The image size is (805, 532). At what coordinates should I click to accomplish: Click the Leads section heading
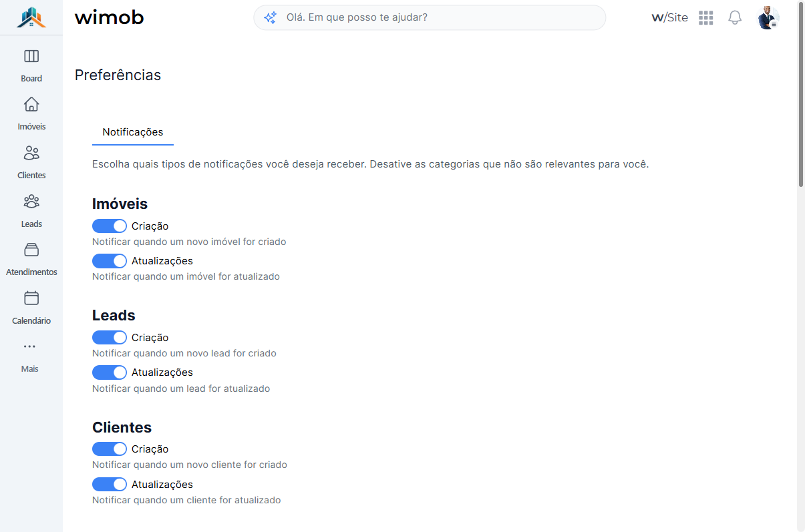[x=114, y=315]
